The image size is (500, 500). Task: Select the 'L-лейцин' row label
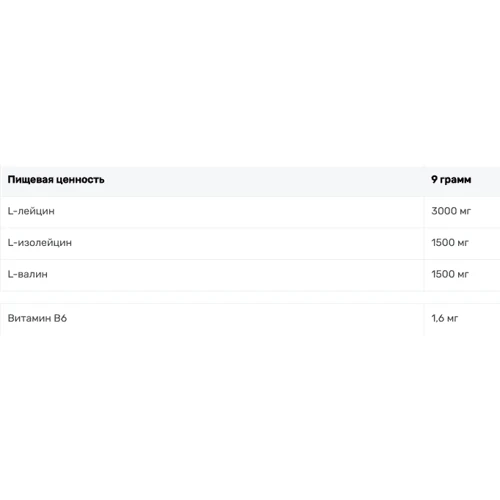click(x=31, y=211)
